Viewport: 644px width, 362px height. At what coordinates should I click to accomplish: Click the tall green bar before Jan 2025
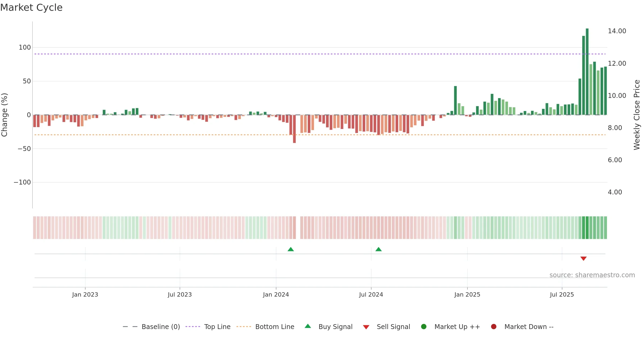click(x=455, y=100)
